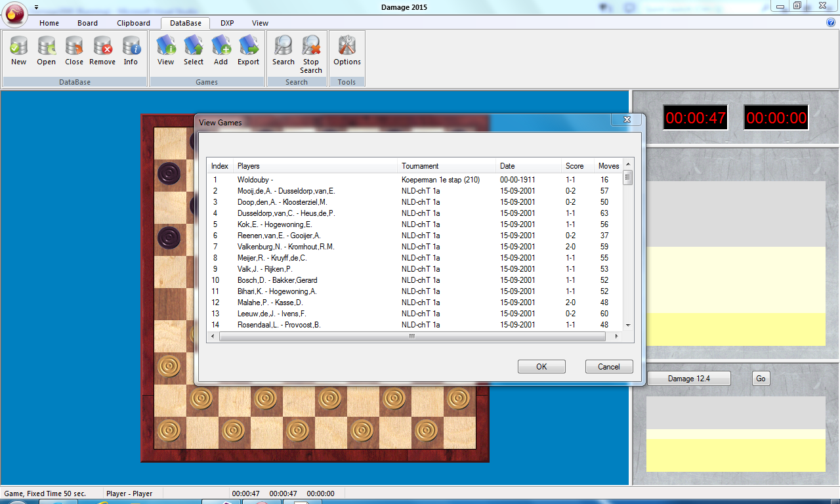Image resolution: width=840 pixels, height=504 pixels.
Task: Show database Info
Action: pyautogui.click(x=131, y=50)
